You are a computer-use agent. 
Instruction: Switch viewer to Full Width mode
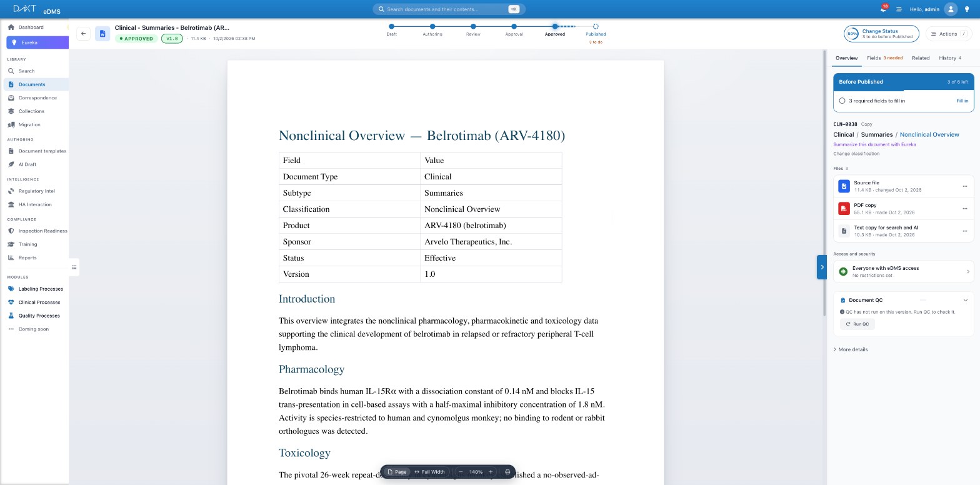click(429, 472)
